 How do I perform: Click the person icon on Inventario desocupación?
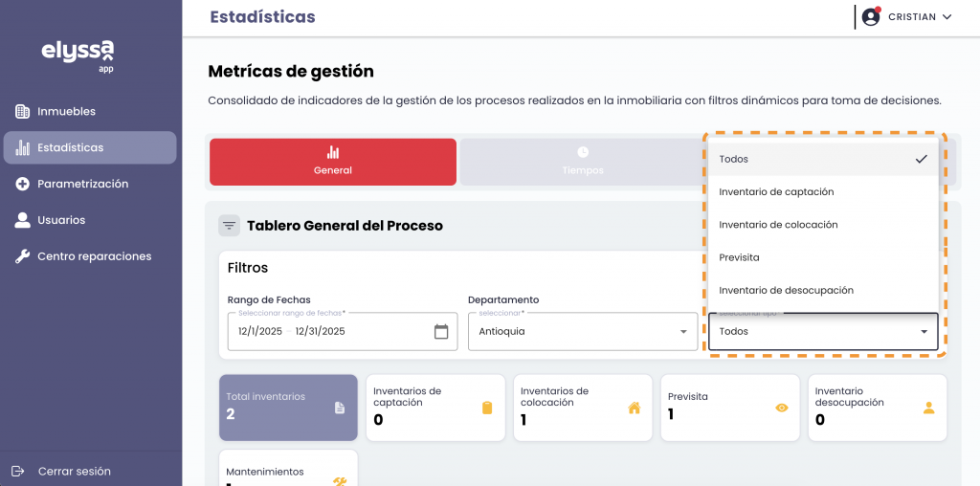pos(928,407)
